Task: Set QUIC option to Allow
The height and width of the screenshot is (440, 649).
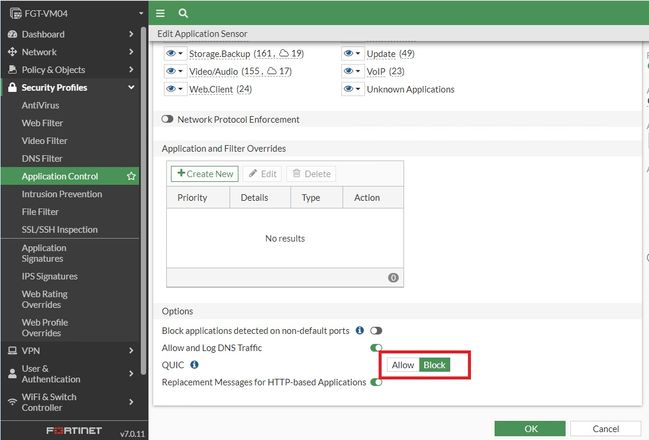Action: [x=403, y=365]
